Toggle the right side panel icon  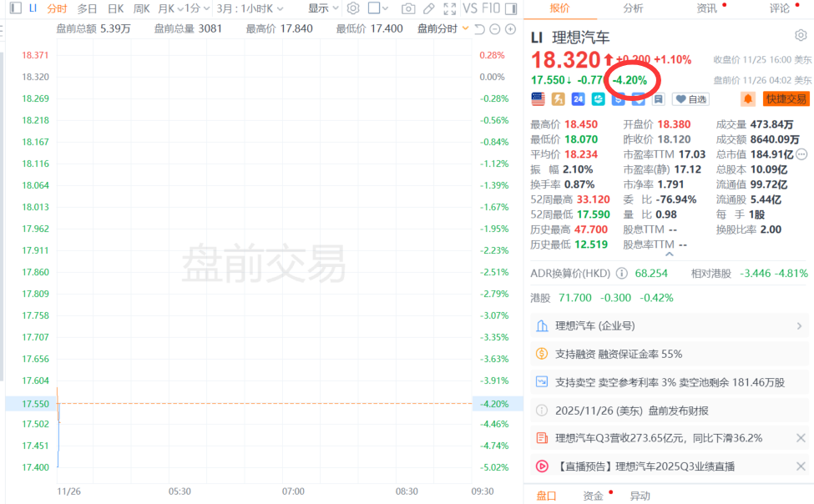coord(511,8)
